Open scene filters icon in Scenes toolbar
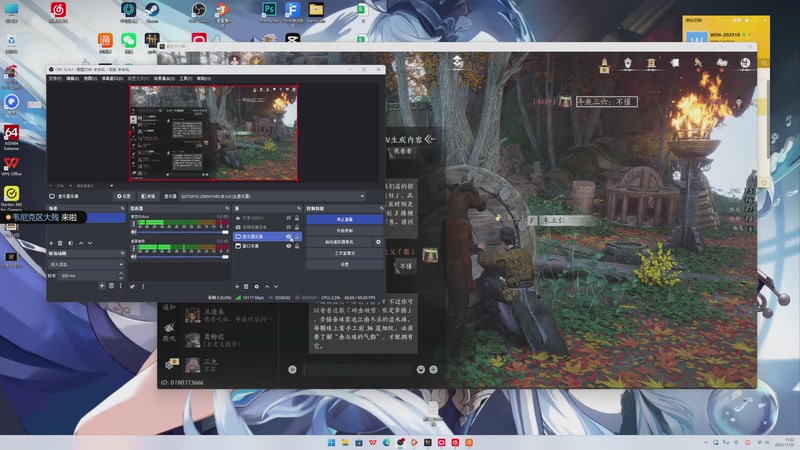 click(70, 243)
